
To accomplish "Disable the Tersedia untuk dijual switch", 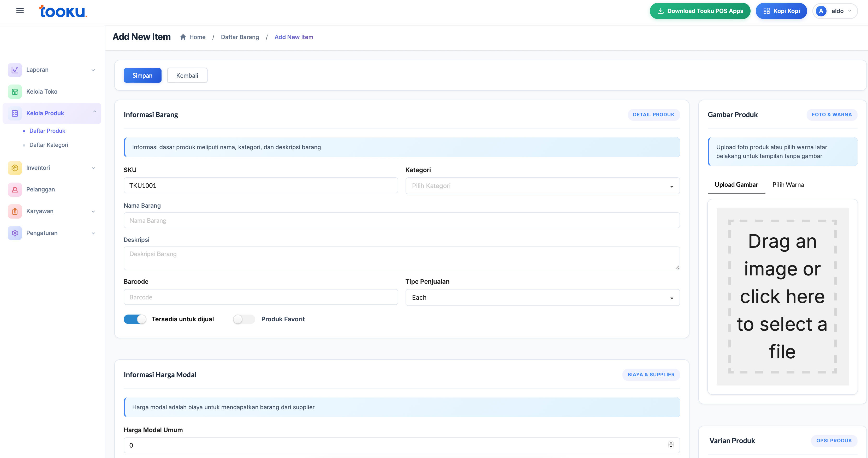I will (x=135, y=319).
